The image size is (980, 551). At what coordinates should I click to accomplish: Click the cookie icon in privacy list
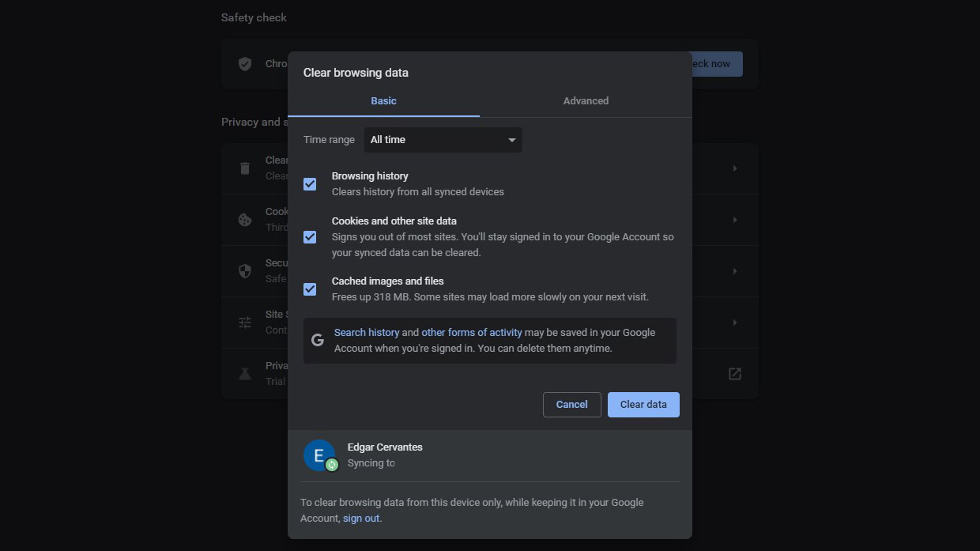(245, 220)
